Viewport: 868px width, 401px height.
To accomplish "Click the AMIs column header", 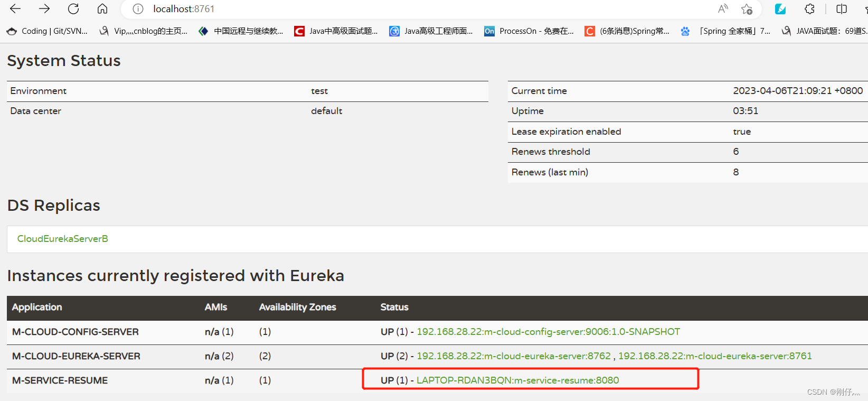I will (x=216, y=307).
